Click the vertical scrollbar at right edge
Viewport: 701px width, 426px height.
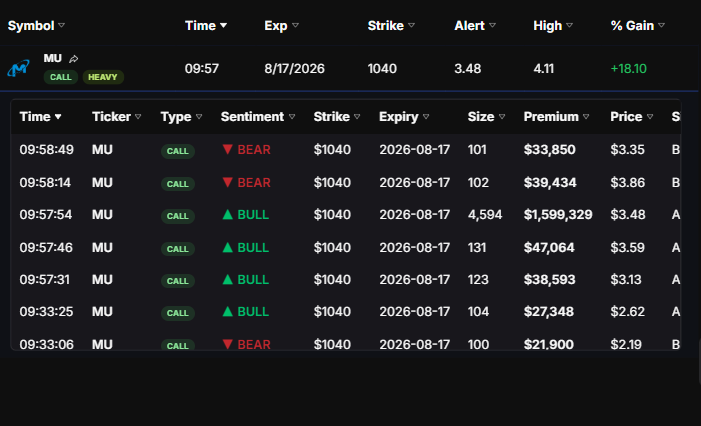(x=699, y=361)
